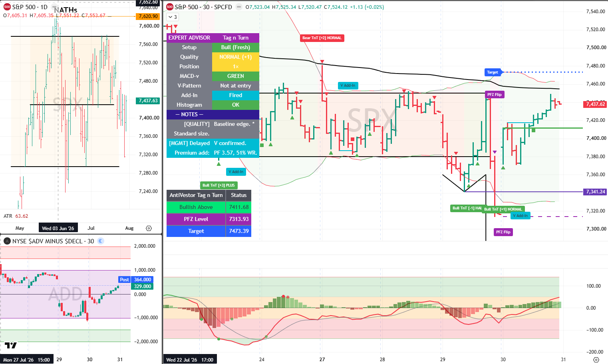Click the −1,000.000 level on the ADD scale
608x364 pixels.
(145, 318)
